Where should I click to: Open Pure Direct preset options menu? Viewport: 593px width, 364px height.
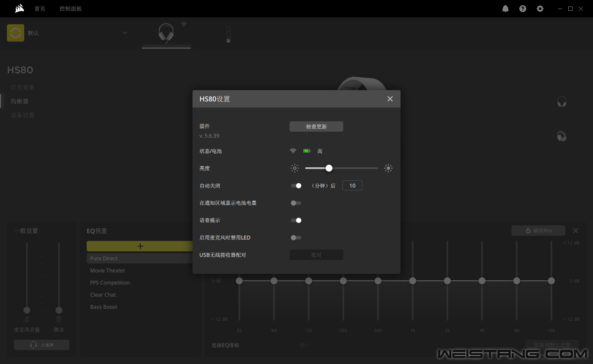click(x=188, y=258)
